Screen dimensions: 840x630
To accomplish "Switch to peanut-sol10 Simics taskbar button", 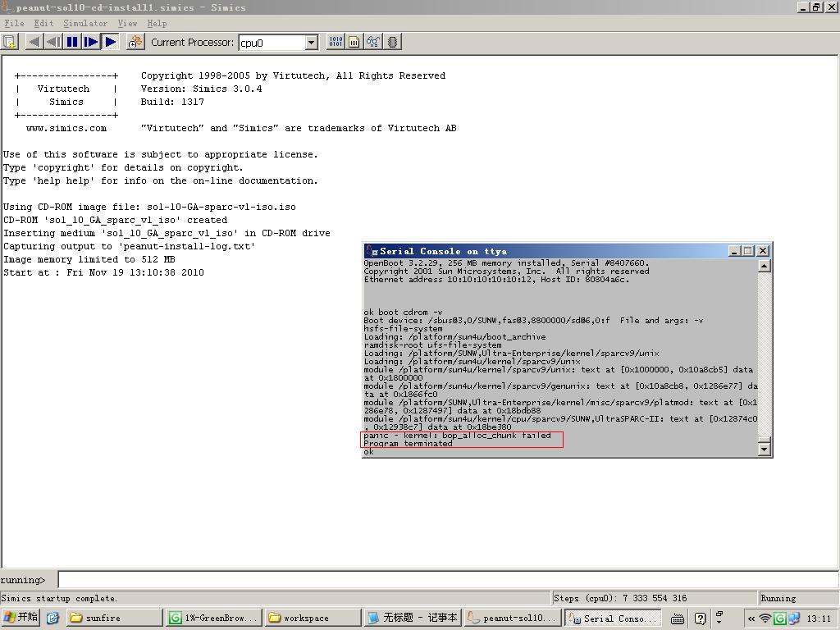I will pyautogui.click(x=512, y=619).
